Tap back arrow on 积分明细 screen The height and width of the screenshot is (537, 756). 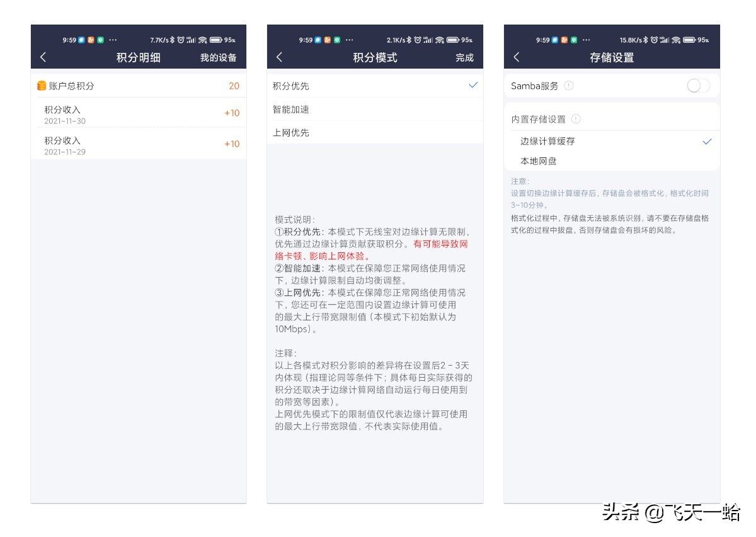[x=43, y=57]
